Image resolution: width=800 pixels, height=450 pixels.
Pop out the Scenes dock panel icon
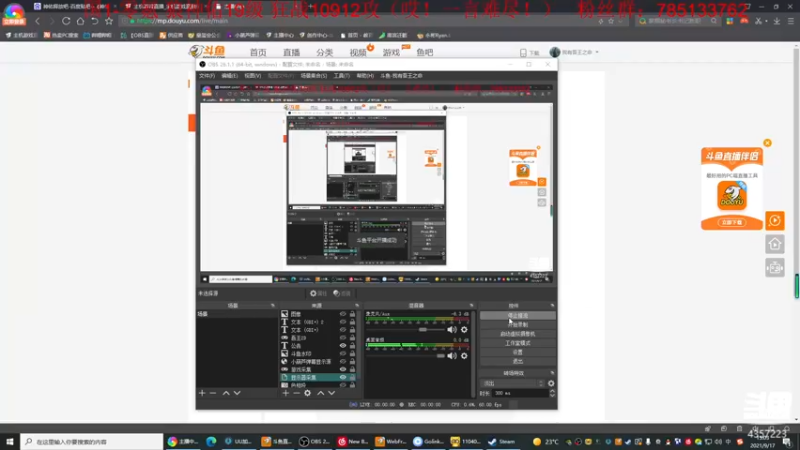click(x=272, y=305)
